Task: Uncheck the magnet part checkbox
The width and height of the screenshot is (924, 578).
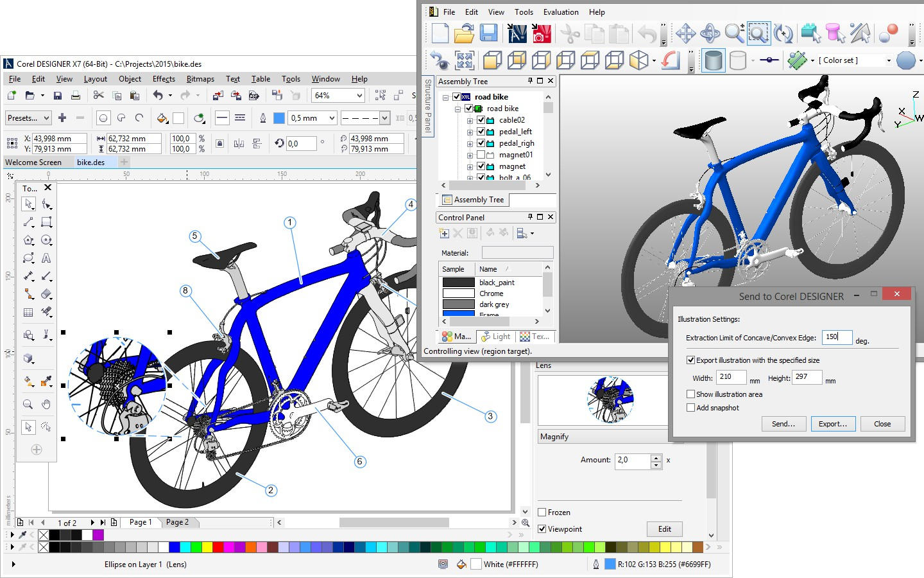Action: tap(481, 166)
